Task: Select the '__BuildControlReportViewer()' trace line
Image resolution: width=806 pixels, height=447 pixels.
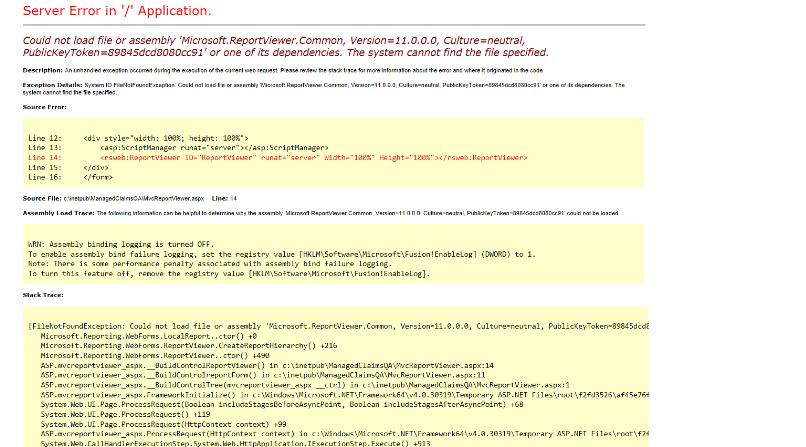Action: coord(267,366)
